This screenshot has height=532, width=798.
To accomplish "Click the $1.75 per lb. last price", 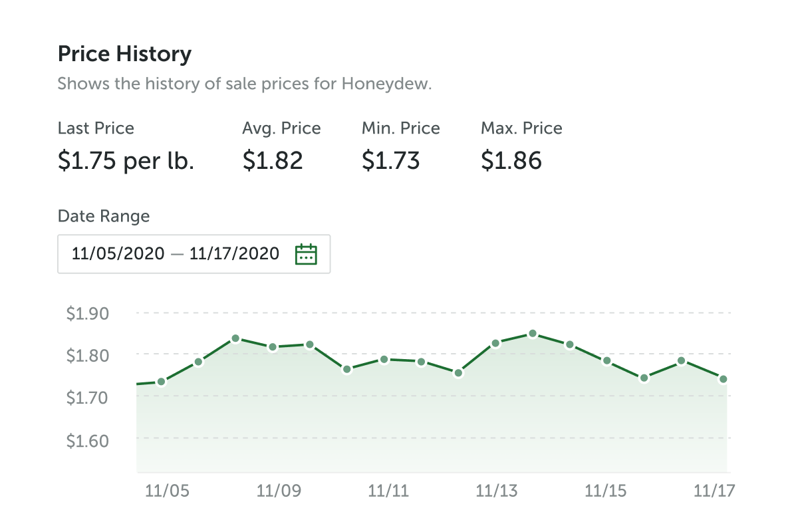I will pos(126,161).
